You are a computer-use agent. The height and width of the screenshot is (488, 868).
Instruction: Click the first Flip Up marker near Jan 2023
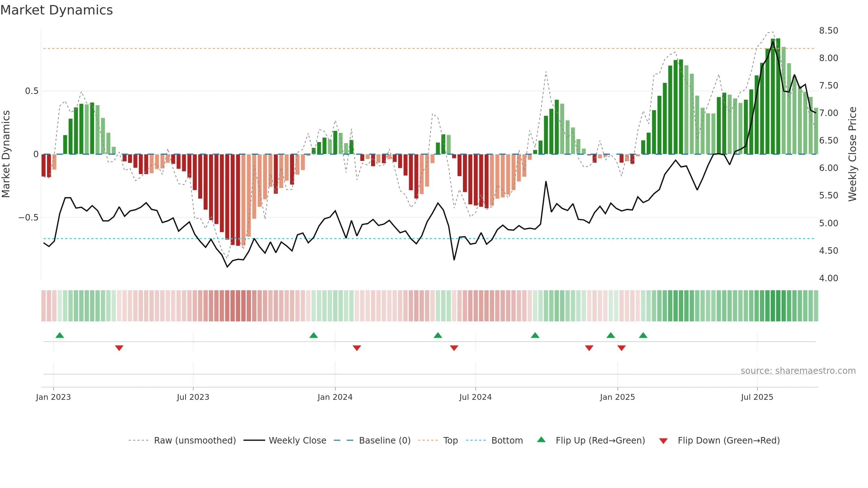pos(60,335)
